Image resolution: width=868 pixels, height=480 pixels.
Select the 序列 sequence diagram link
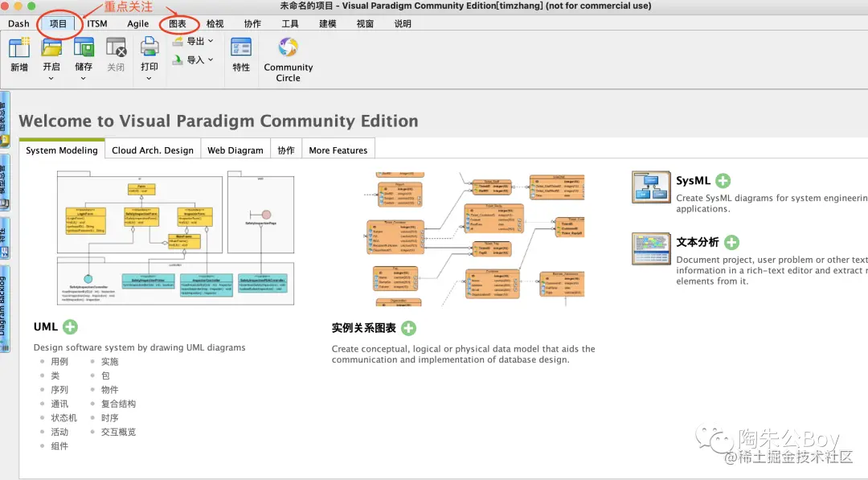pyautogui.click(x=59, y=390)
